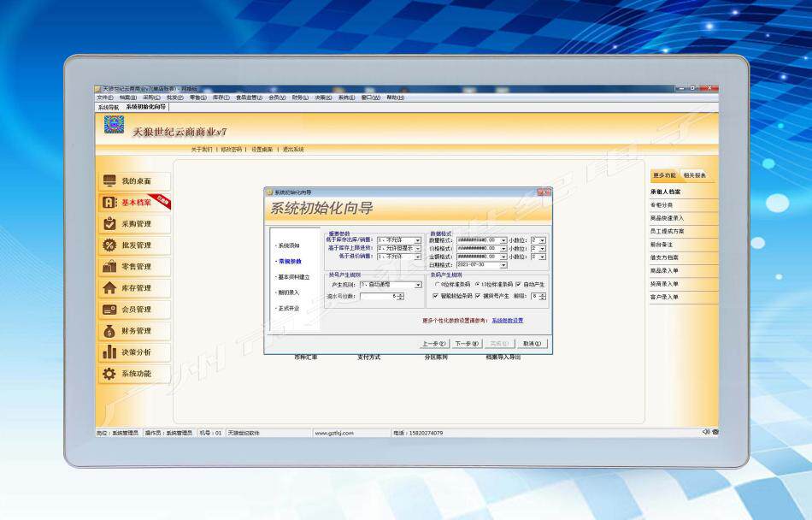Click the house icon for 库存管理
This screenshot has height=520, width=812.
tap(109, 288)
